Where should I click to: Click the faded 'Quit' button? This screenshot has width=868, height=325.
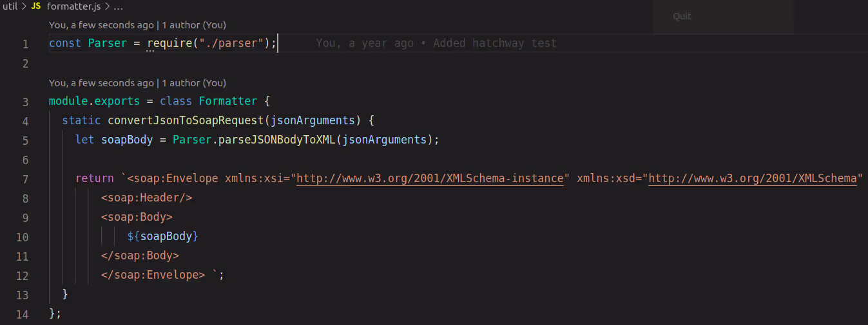click(x=682, y=16)
